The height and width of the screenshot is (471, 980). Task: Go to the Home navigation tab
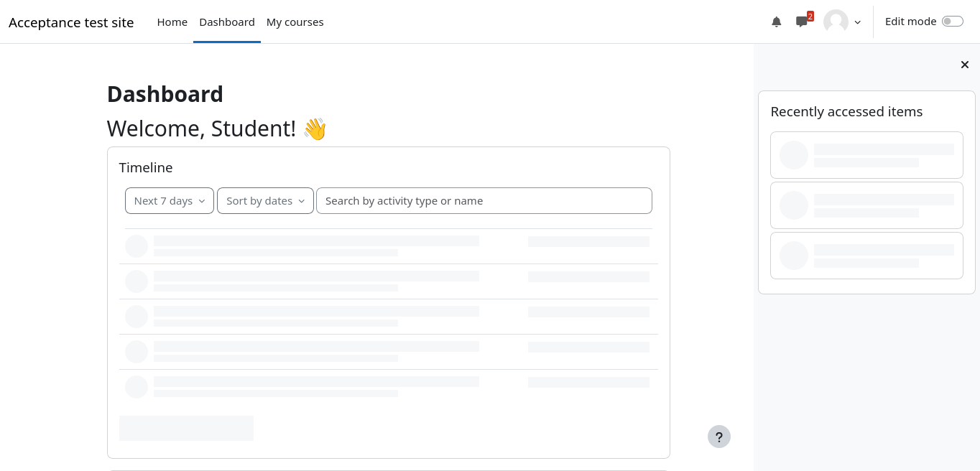click(172, 22)
